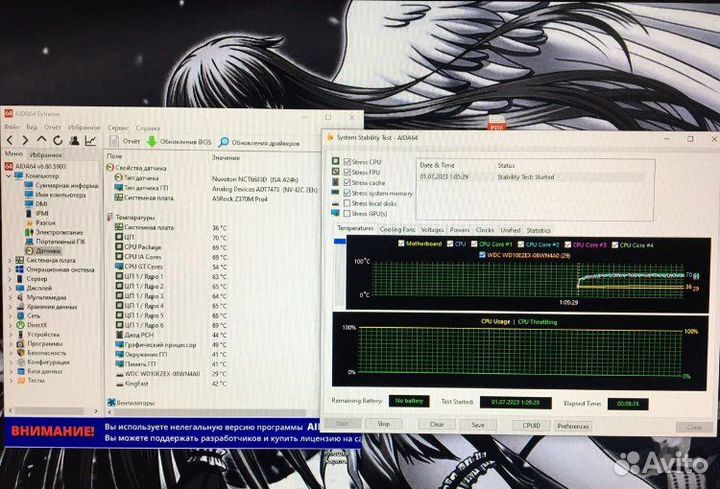The height and width of the screenshot is (489, 720).
Task: Click the blue graph scale slider
Action: coord(340,241)
